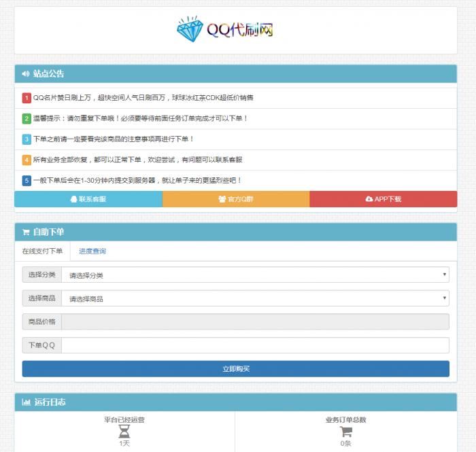Open the 选择商品 product dropdown
This screenshot has width=476, height=452.
click(x=255, y=298)
